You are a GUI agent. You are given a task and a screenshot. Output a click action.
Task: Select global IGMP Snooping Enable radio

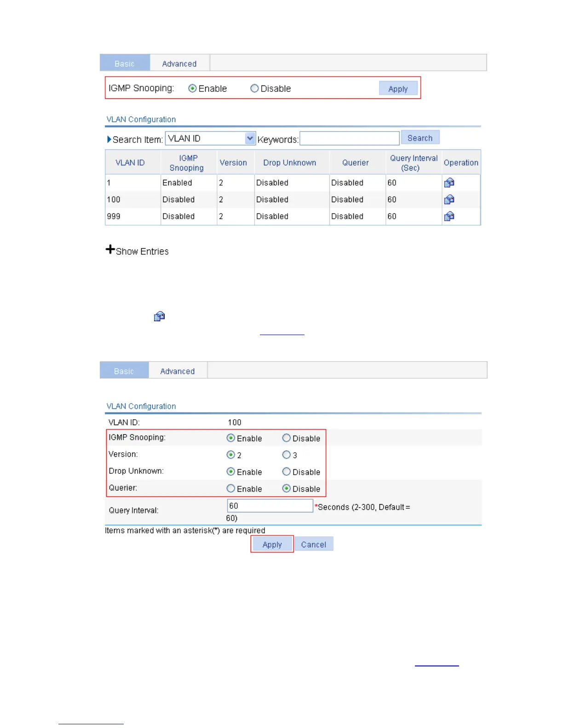[192, 88]
